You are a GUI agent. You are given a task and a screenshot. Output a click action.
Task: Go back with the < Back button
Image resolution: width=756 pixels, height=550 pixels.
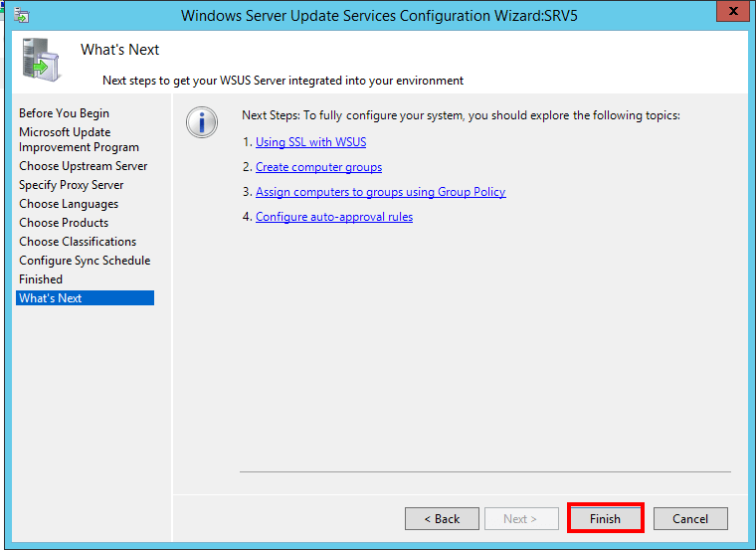[442, 518]
